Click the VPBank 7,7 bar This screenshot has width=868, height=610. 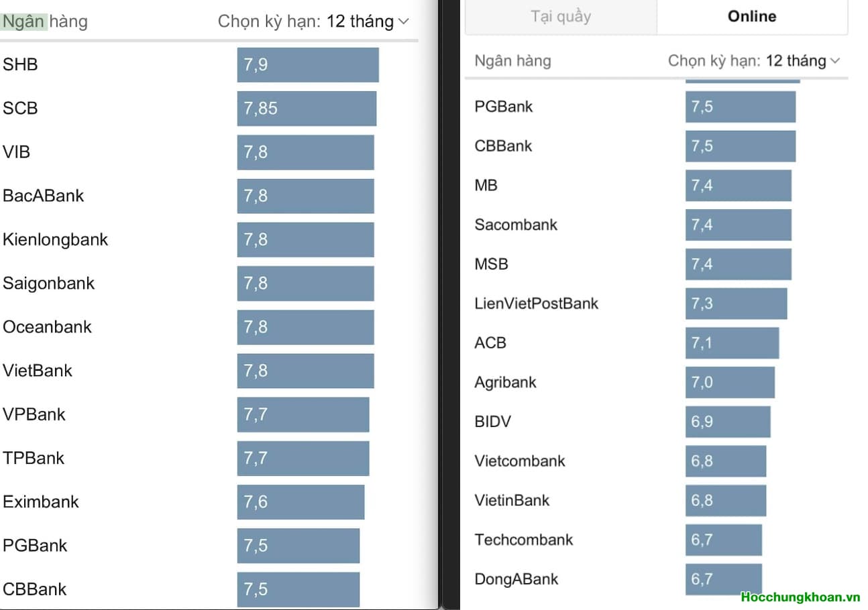coord(303,414)
